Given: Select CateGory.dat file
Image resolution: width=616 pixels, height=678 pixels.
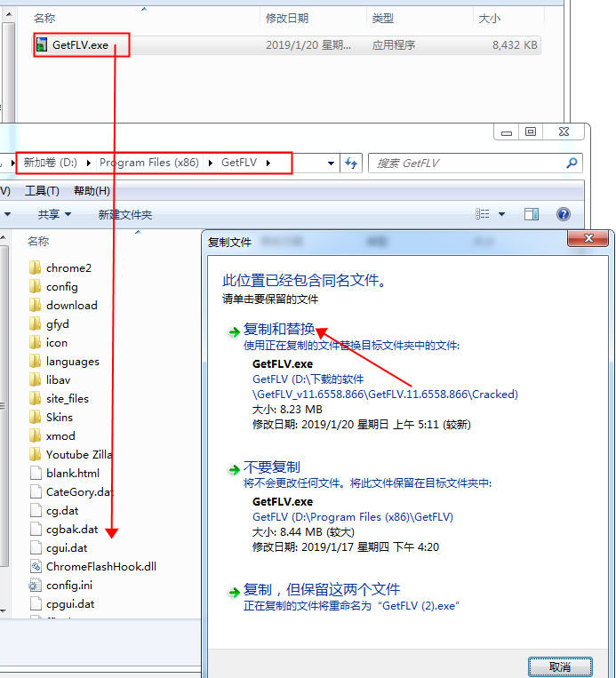Looking at the screenshot, I should 71,491.
